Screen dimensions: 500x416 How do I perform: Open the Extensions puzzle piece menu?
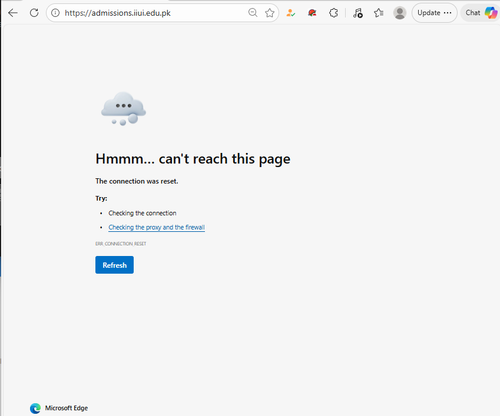pos(333,13)
